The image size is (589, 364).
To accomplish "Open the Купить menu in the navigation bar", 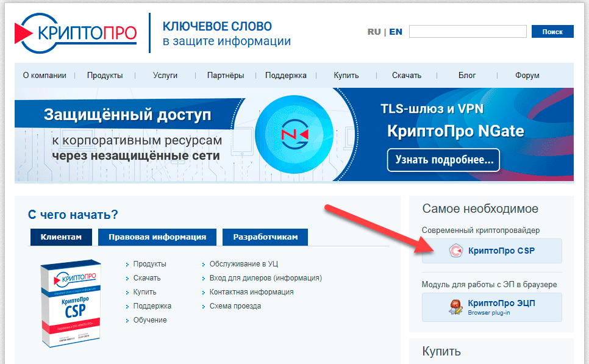I will [x=346, y=76].
